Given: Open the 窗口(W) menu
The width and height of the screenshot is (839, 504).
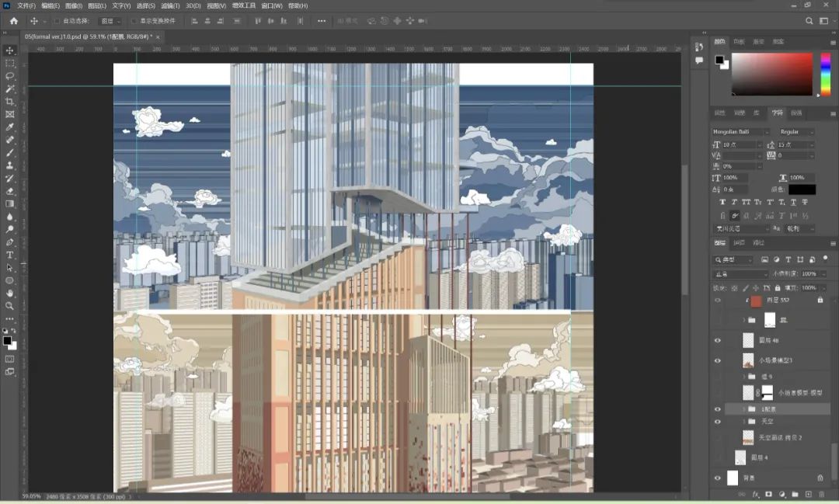Looking at the screenshot, I should tap(272, 6).
